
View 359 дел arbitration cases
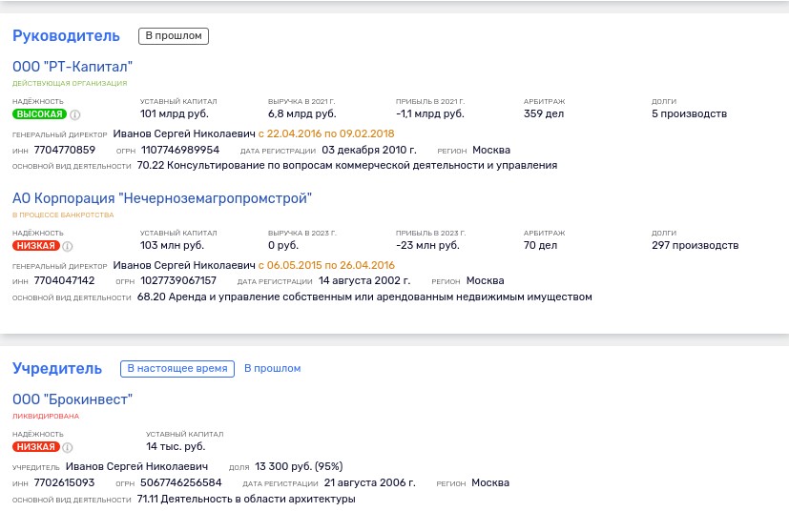546,114
